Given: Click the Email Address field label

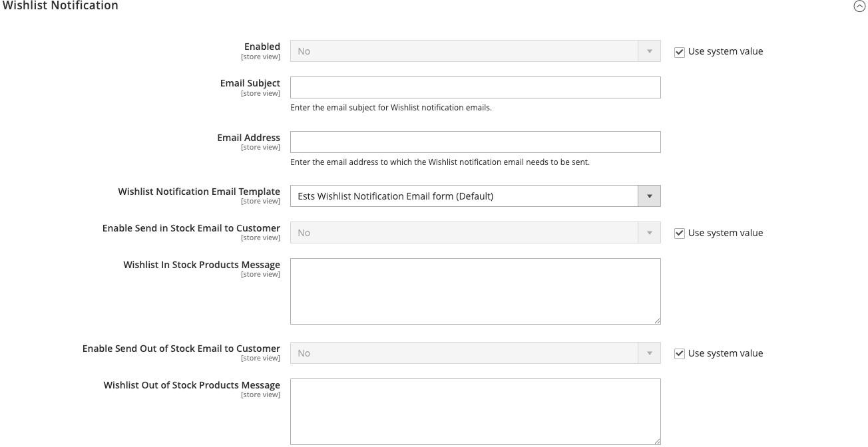Looking at the screenshot, I should tap(248, 138).
